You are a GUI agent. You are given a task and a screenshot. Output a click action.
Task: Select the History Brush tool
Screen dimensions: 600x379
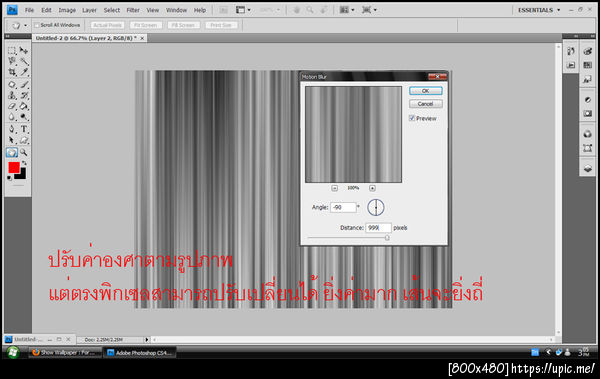[x=24, y=95]
